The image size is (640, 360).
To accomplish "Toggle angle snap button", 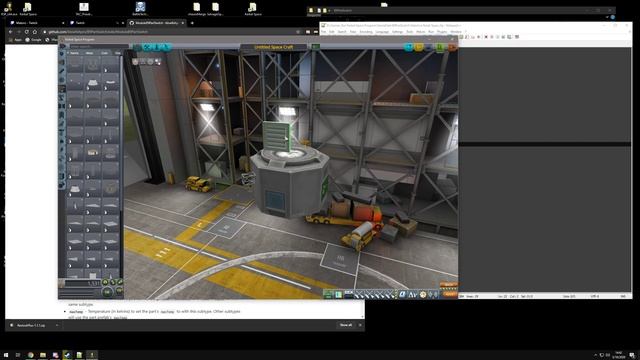I will click(x=119, y=290).
